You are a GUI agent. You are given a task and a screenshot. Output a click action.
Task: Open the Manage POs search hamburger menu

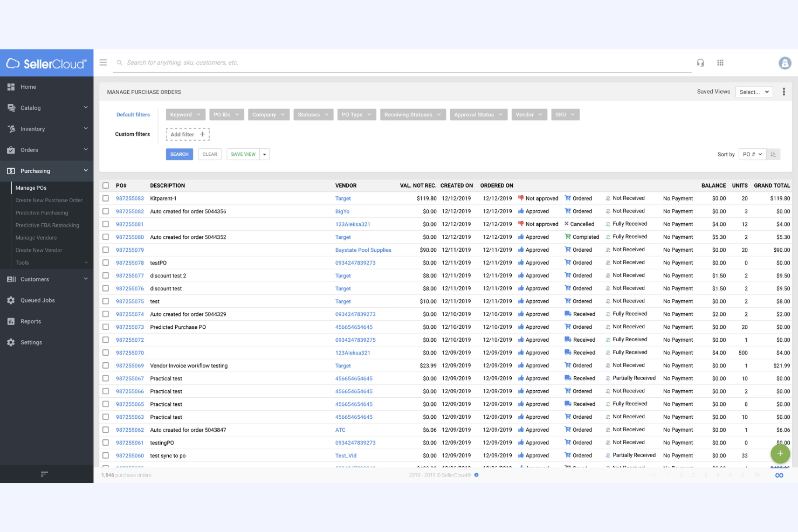click(x=103, y=63)
